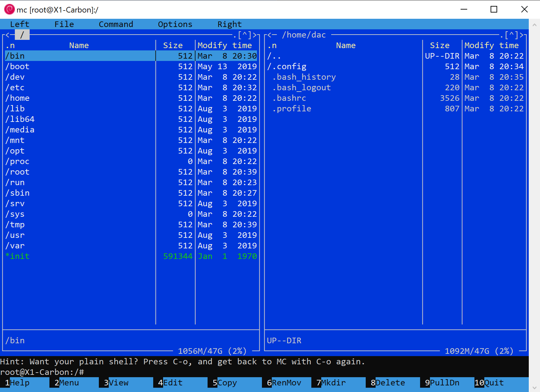This screenshot has height=392, width=540.
Task: Click scroll down arrow on window scrollbar
Action: 534,388
